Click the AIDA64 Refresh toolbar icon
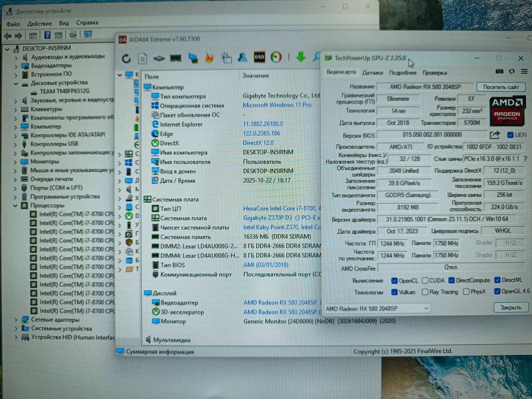This screenshot has width=532, height=399. coord(126,59)
